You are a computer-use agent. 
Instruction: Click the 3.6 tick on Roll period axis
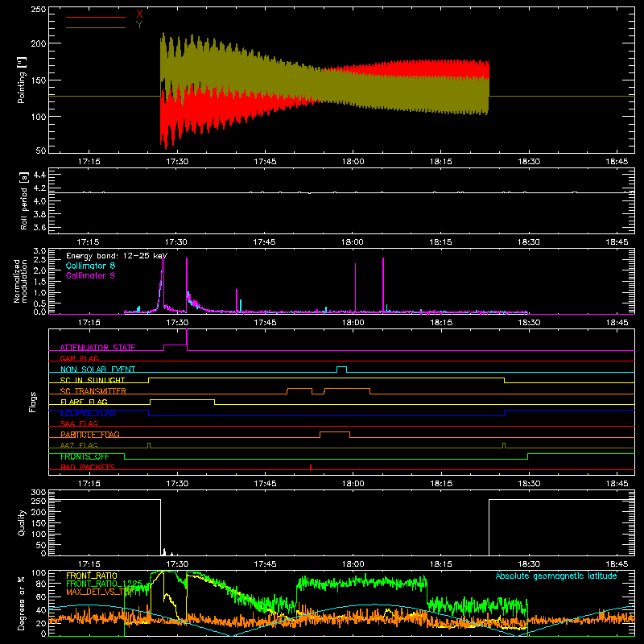39,228
